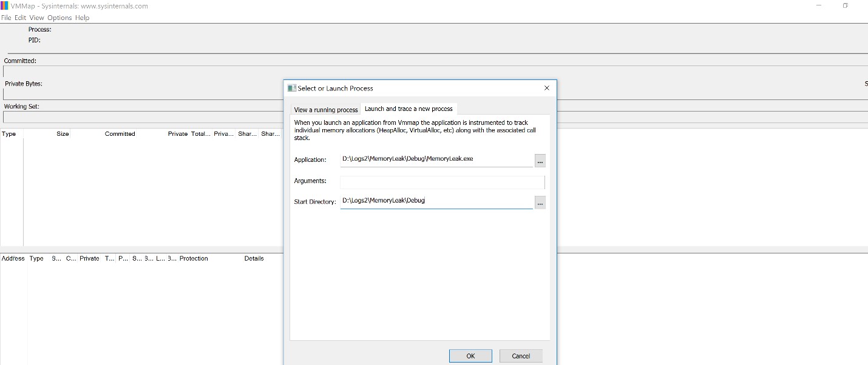This screenshot has width=868, height=365.
Task: Click the Priva... column header
Action: tap(223, 133)
